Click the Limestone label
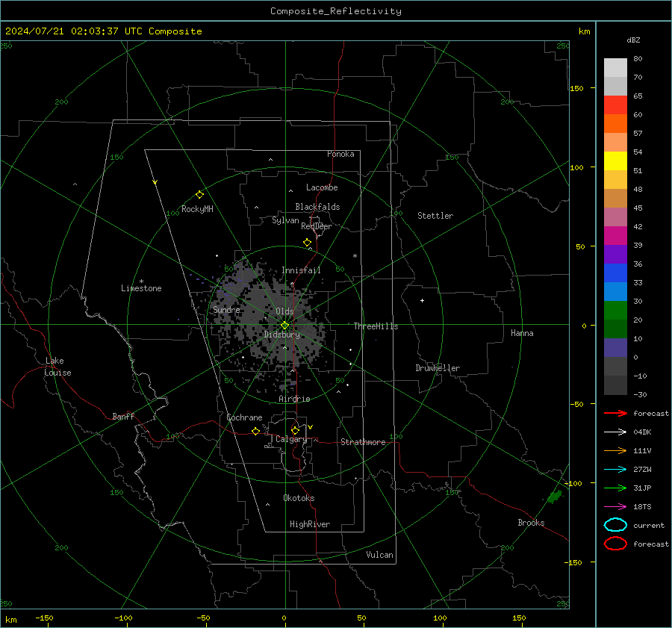672x628 pixels. (x=141, y=288)
